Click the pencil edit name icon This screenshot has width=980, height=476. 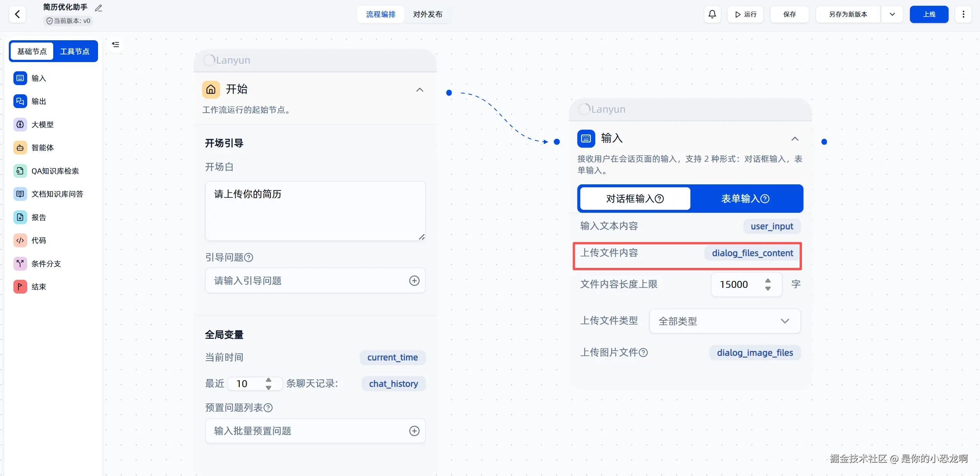coord(98,8)
